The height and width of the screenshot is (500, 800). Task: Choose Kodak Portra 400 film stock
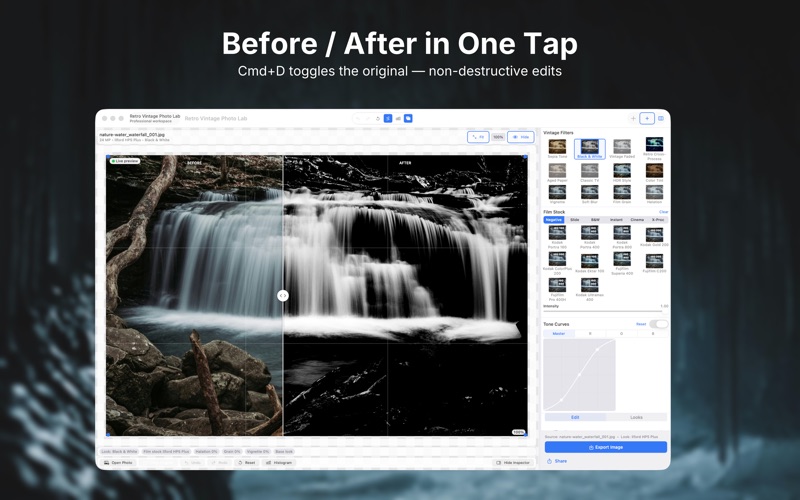[590, 237]
